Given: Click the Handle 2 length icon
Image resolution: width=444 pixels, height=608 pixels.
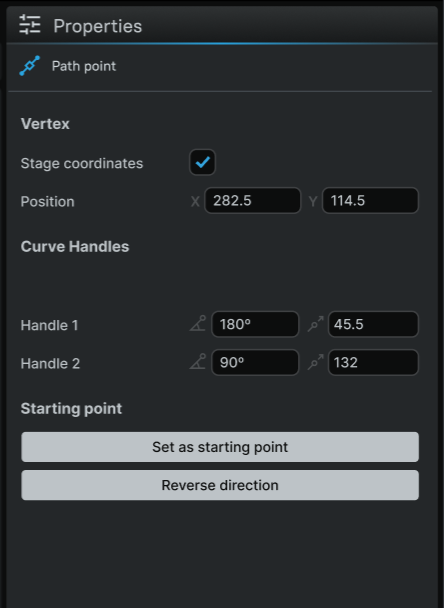Looking at the screenshot, I should 316,362.
